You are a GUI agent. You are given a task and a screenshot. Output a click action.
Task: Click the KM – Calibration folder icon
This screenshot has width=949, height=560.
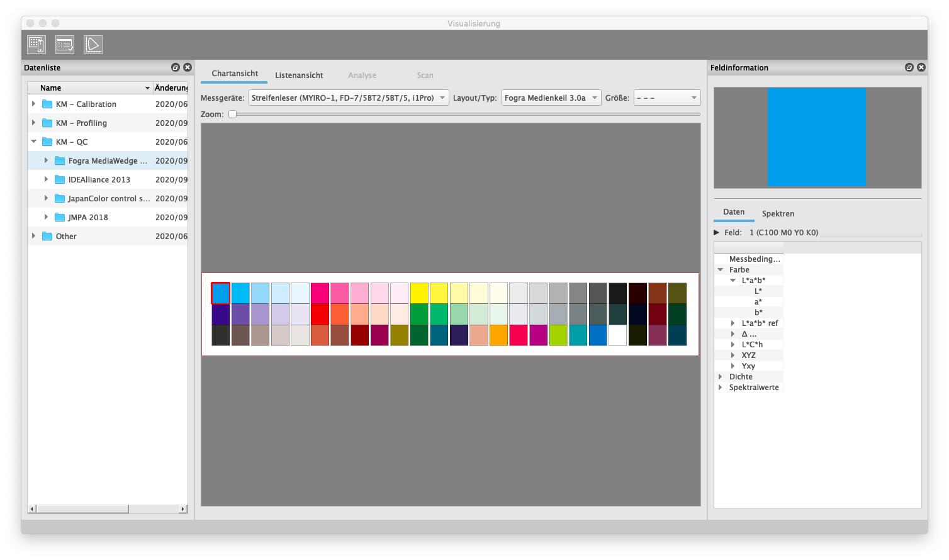[47, 104]
